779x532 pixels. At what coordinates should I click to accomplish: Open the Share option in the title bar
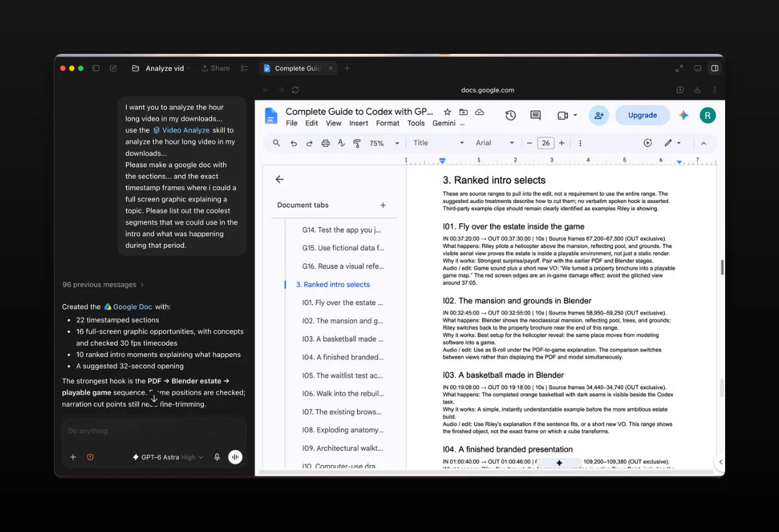click(x=216, y=68)
